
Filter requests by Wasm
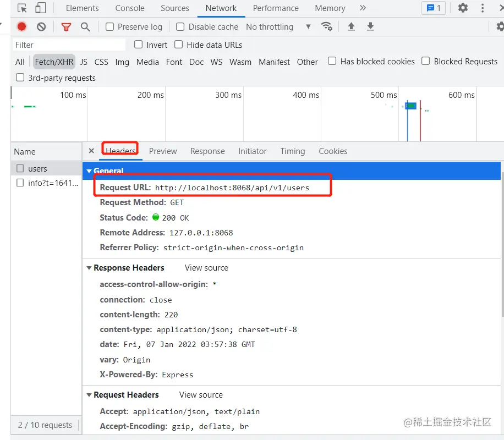(240, 62)
